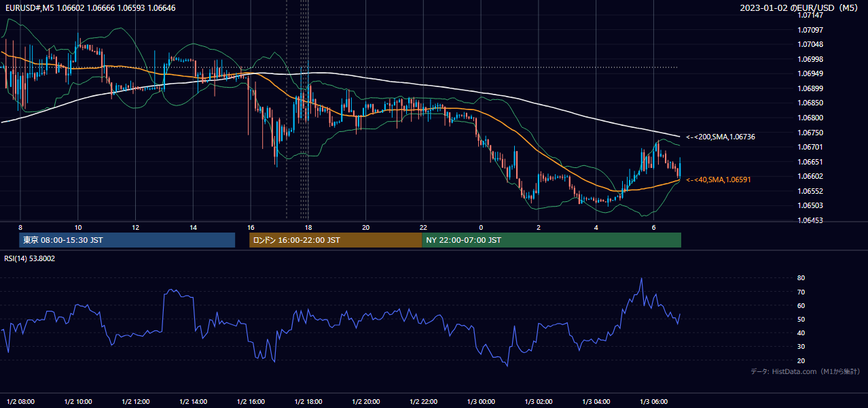Click hour tick 16 under price chart
Image resolution: width=868 pixels, height=408 pixels.
pos(251,227)
